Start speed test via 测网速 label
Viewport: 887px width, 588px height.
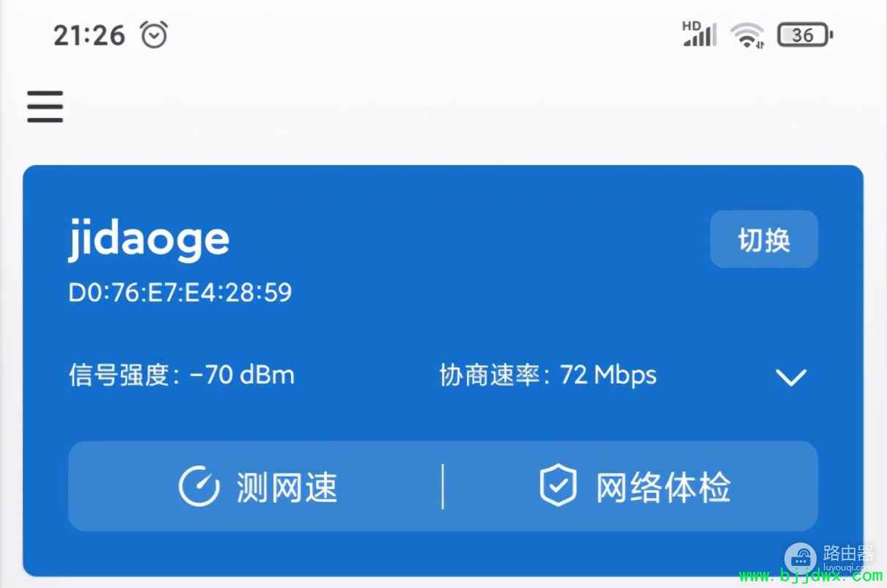pos(287,487)
